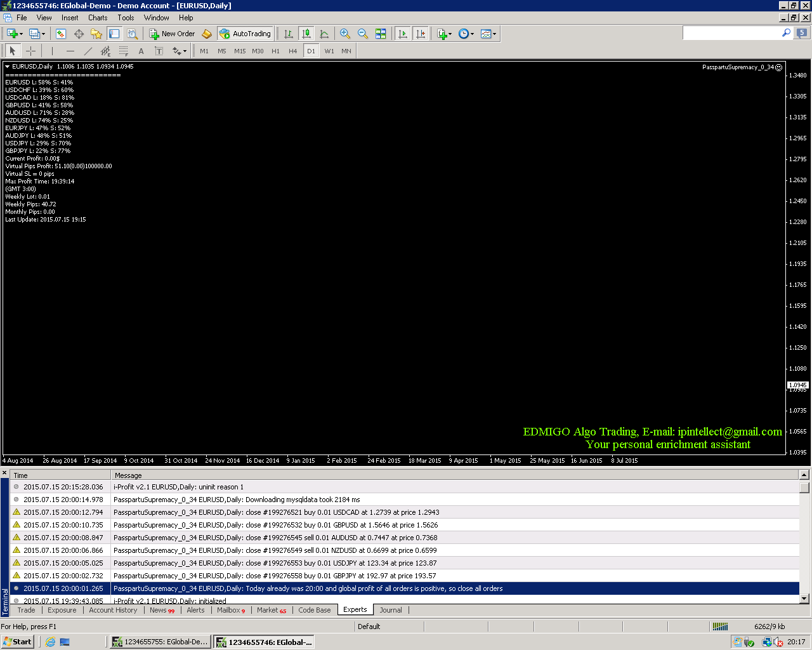Select the "Downloading mysqldata took 2184 ms" row

coord(405,500)
